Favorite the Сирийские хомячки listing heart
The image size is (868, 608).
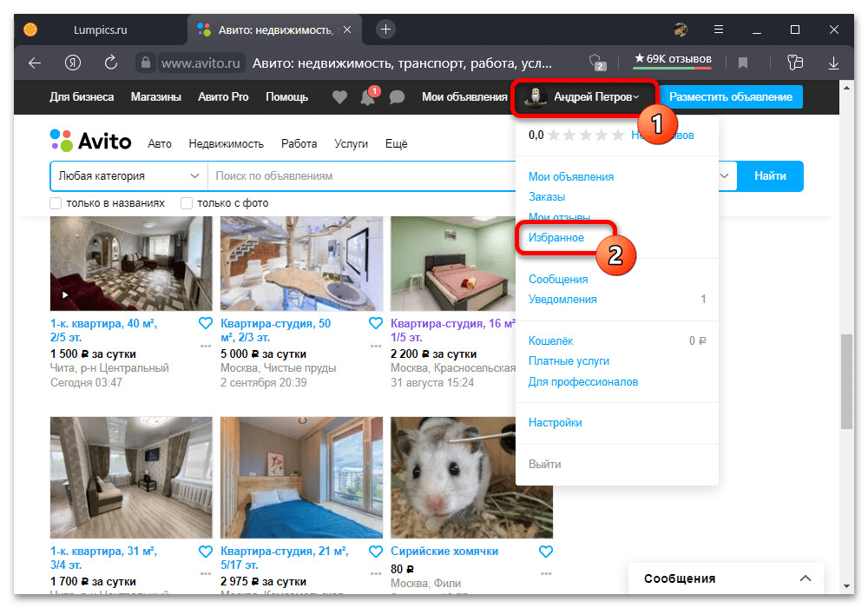pyautogui.click(x=545, y=552)
